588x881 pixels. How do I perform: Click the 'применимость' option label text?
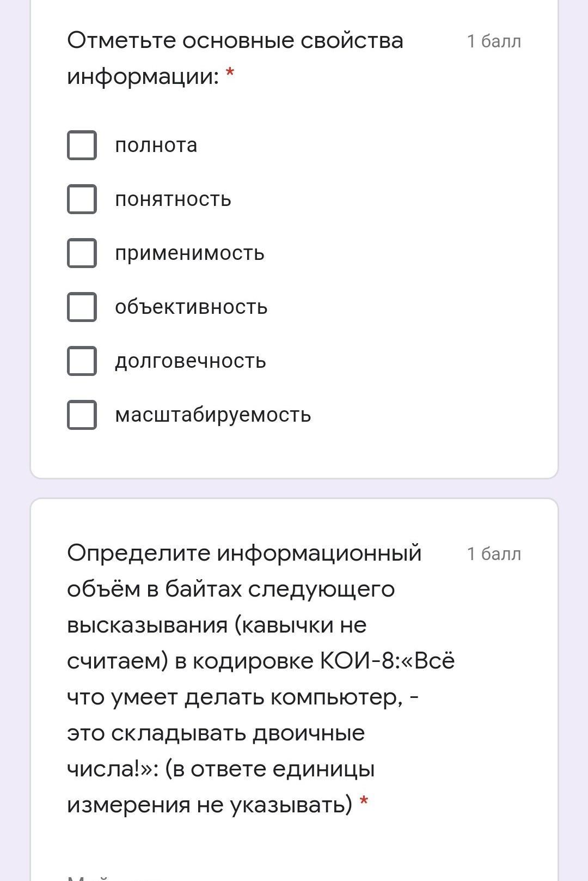click(x=189, y=253)
